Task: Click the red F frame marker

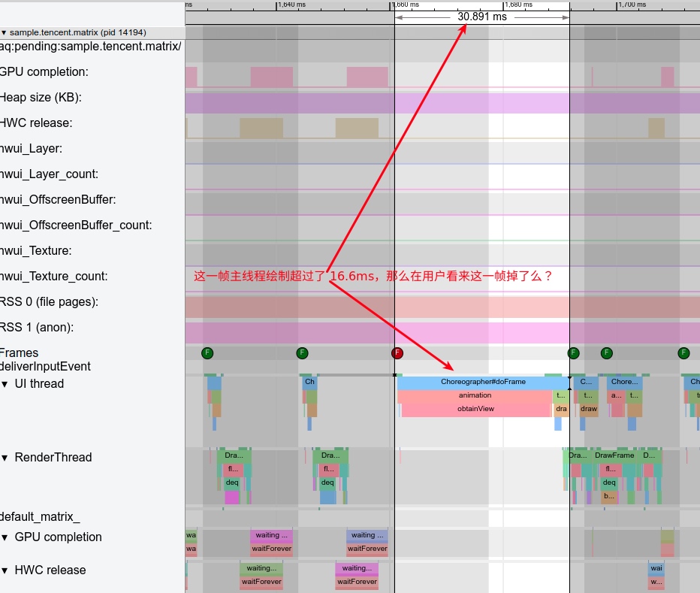Action: [397, 352]
